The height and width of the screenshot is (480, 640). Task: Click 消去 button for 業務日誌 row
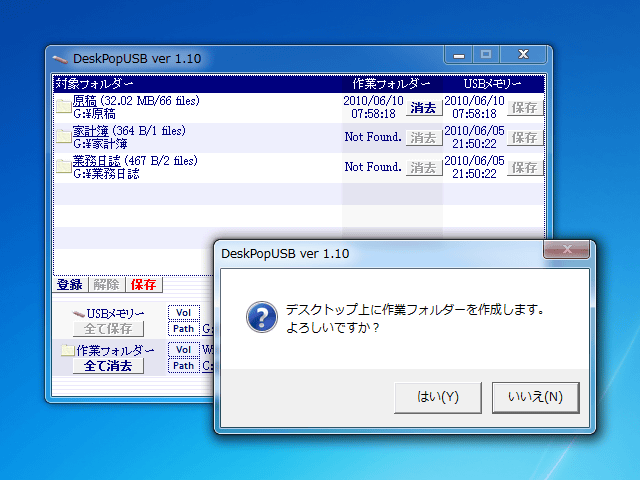[424, 168]
